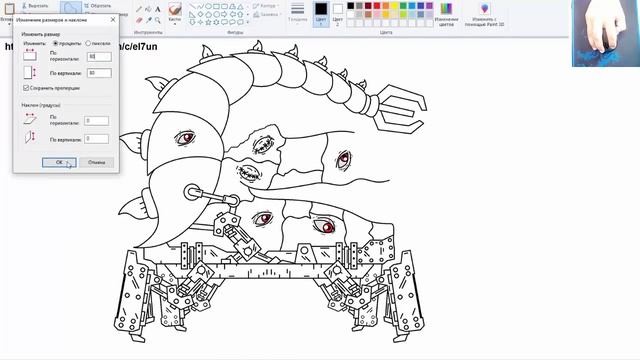Open the Size (Толщина) line thickness
This screenshot has height=360, width=640.
(298, 13)
